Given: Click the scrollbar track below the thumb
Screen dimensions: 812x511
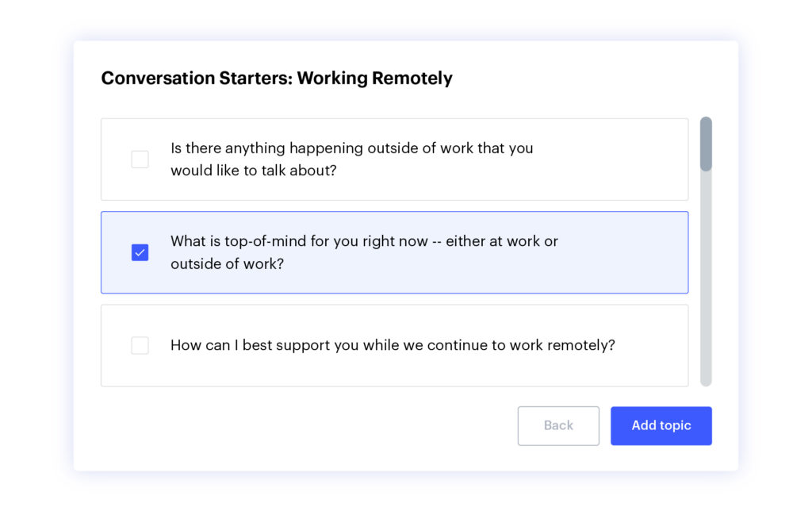Looking at the screenshot, I should 706,279.
